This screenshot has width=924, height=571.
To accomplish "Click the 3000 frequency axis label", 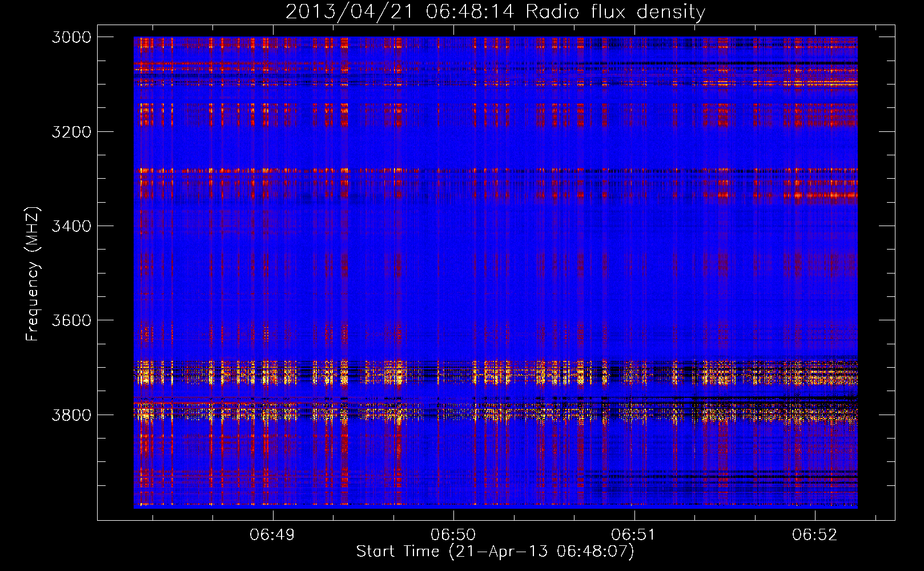I will pos(71,37).
